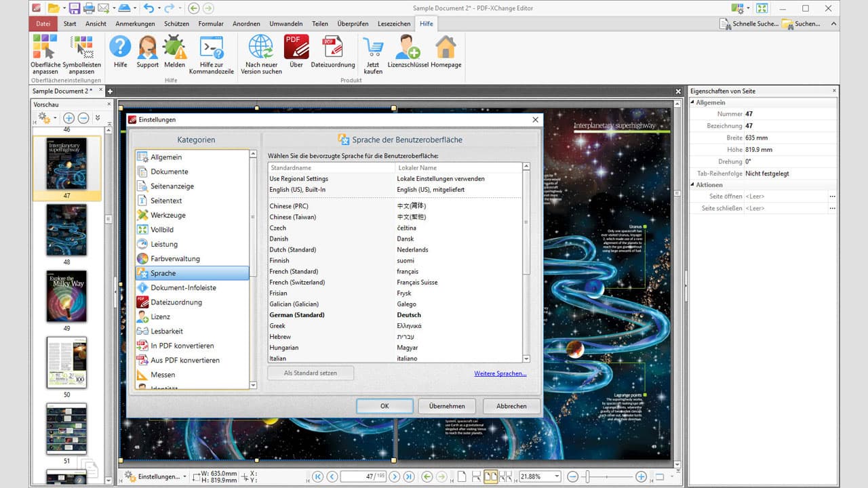Viewport: 868px width, 488px height.
Task: Toggle single-page view in the status bar
Action: pos(462,476)
